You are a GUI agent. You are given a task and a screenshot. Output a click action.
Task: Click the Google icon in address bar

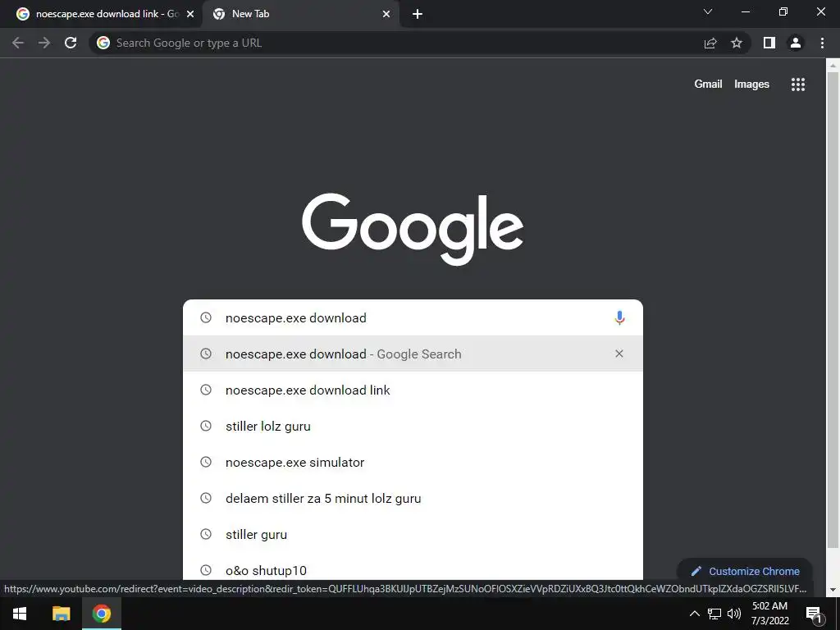click(x=103, y=43)
